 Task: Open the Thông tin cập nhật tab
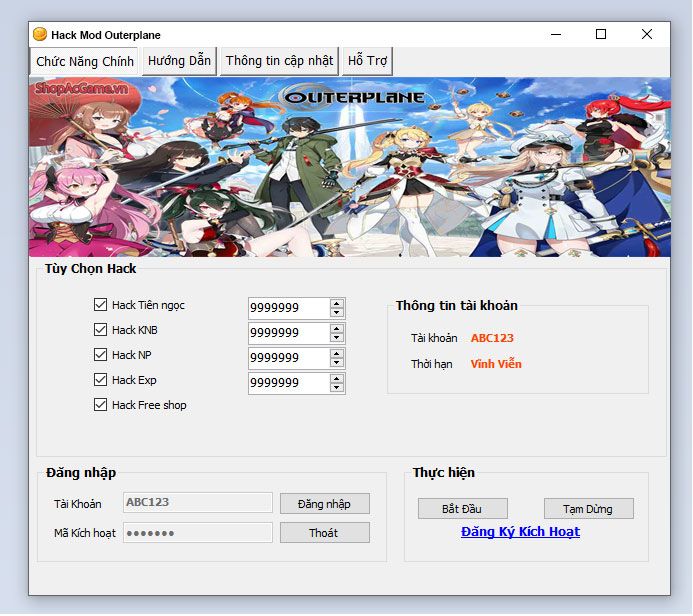(x=279, y=61)
